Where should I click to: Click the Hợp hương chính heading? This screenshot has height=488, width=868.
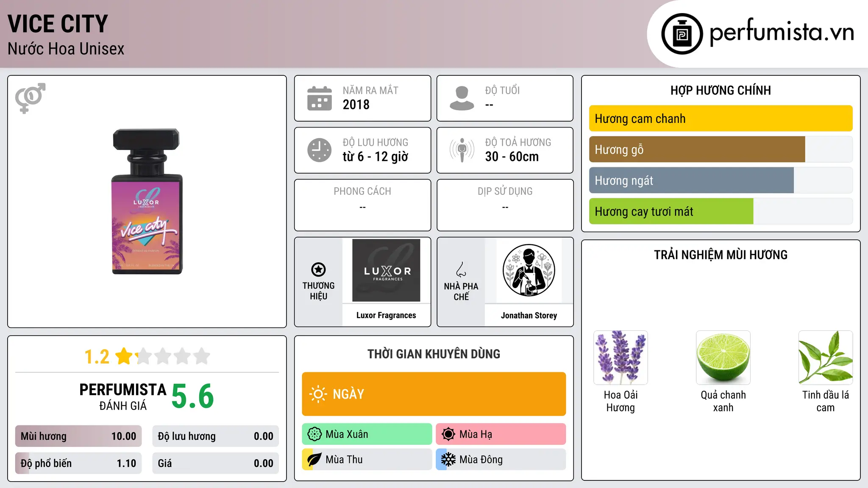(x=721, y=90)
